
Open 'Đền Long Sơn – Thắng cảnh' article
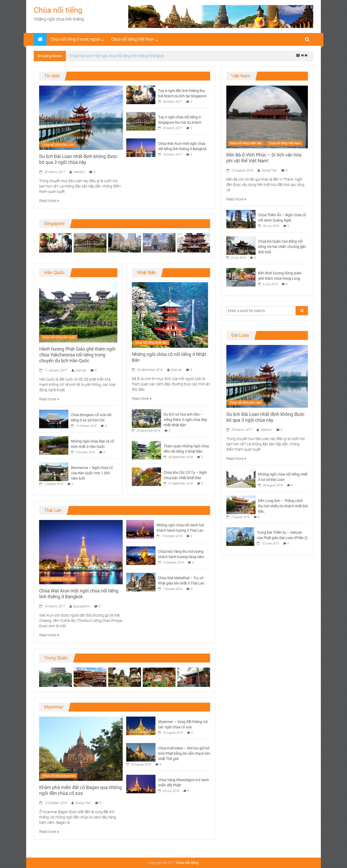(x=283, y=506)
